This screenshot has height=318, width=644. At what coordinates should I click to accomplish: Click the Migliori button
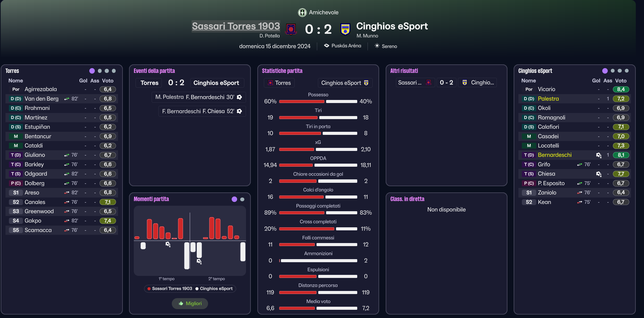point(190,304)
